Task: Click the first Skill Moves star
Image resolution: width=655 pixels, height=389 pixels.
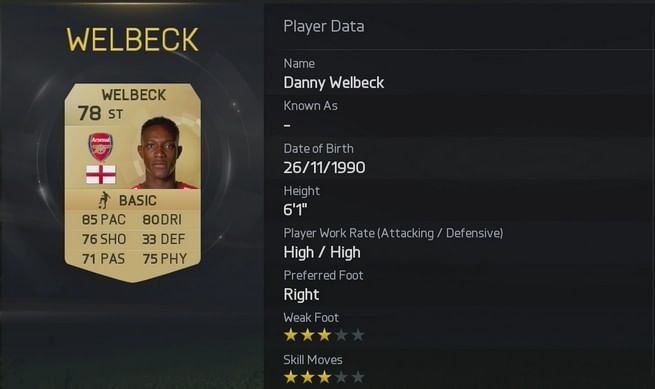Action: [290, 377]
